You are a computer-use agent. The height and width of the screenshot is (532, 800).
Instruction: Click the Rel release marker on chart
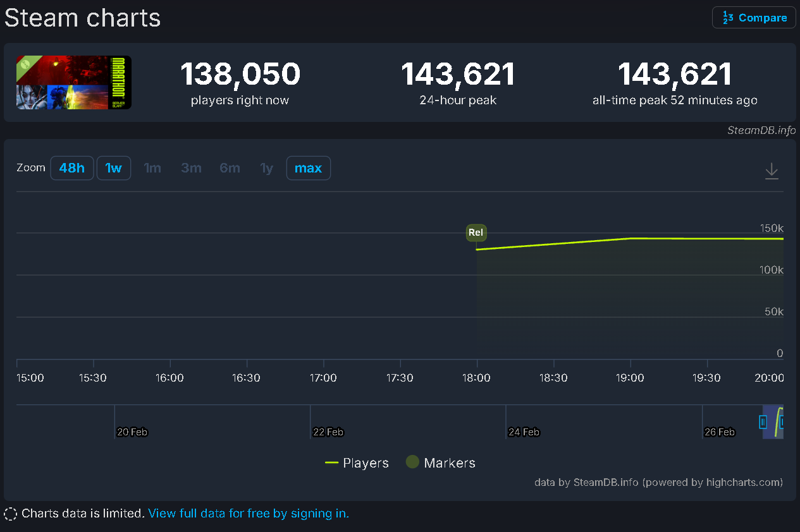coord(476,233)
